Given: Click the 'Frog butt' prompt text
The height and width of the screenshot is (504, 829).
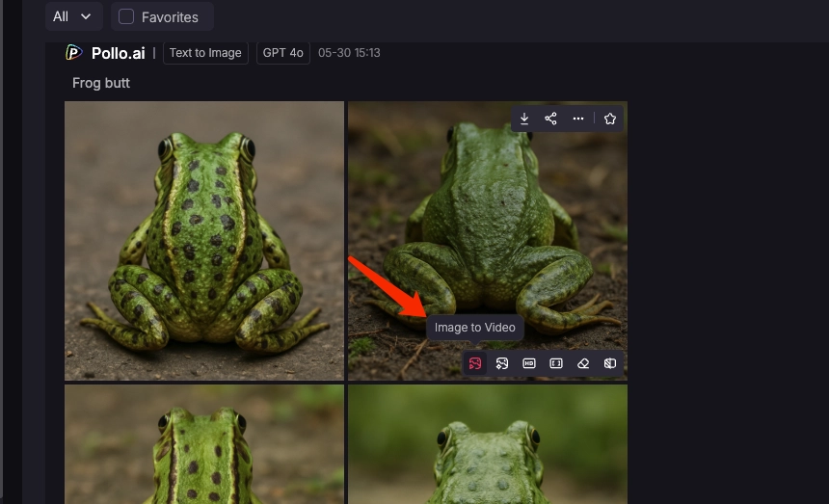Looking at the screenshot, I should 101,83.
